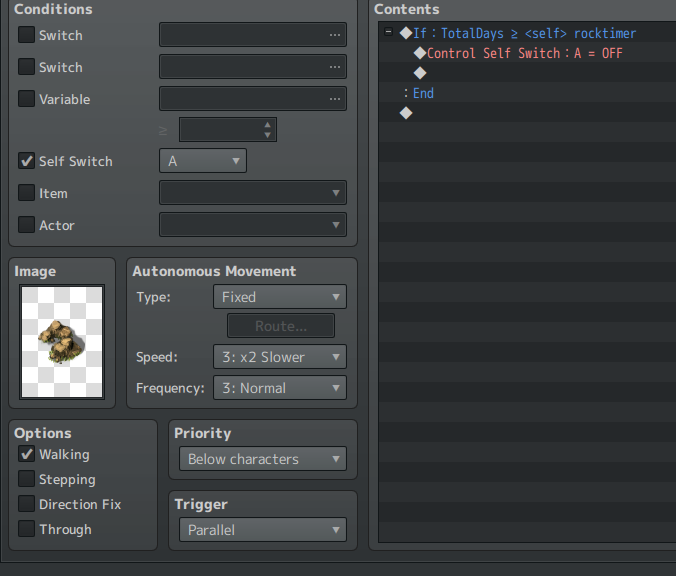The height and width of the screenshot is (576, 676).
Task: Select the rock event image thumbnail
Action: pyautogui.click(x=62, y=342)
